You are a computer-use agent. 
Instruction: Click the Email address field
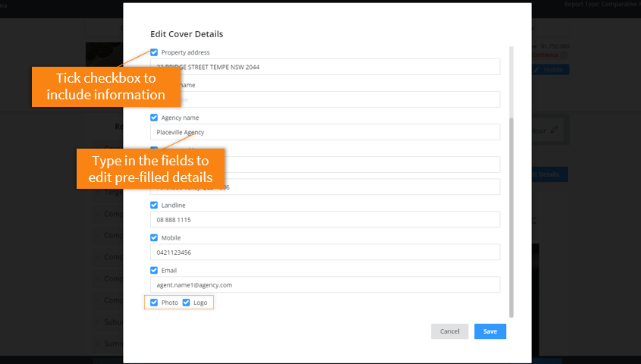[x=325, y=284]
